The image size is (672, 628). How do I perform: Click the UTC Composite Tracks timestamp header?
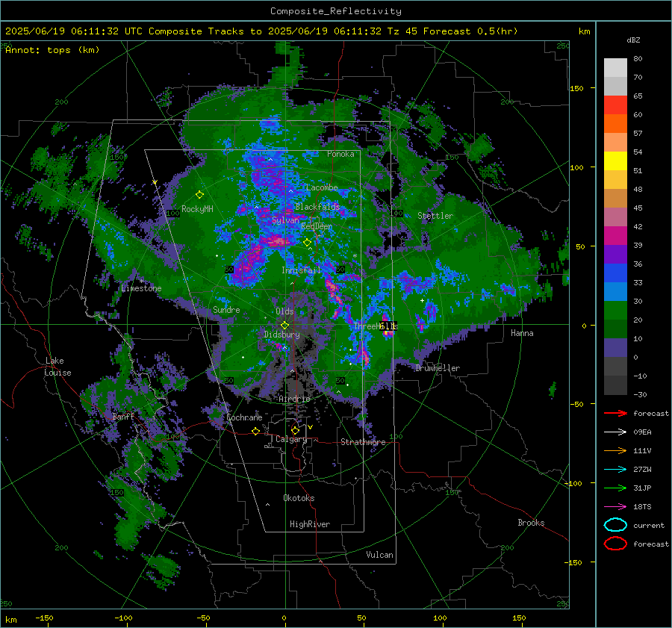pyautogui.click(x=261, y=31)
